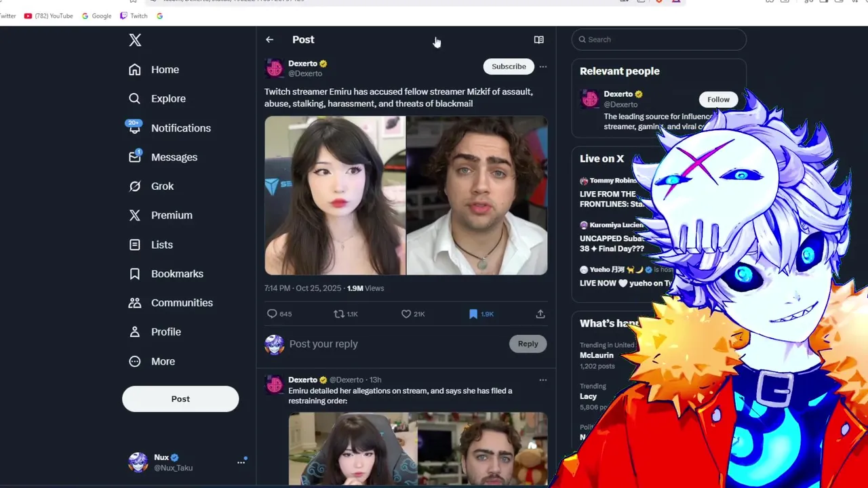Open left photo of the main post

tap(335, 195)
